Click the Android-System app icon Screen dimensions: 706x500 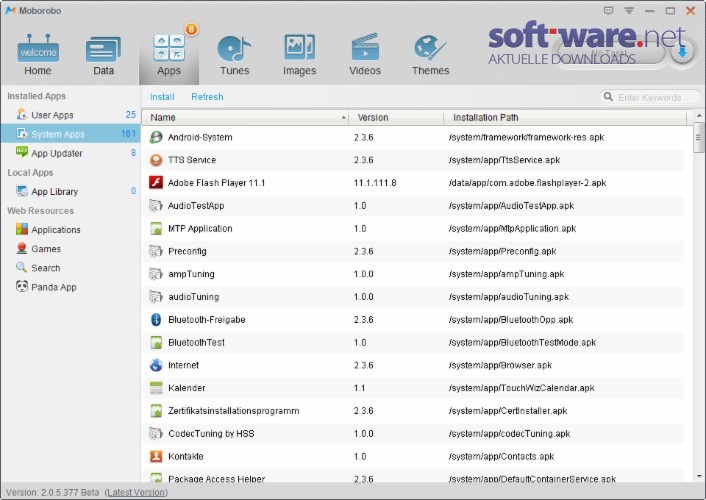pyautogui.click(x=156, y=137)
